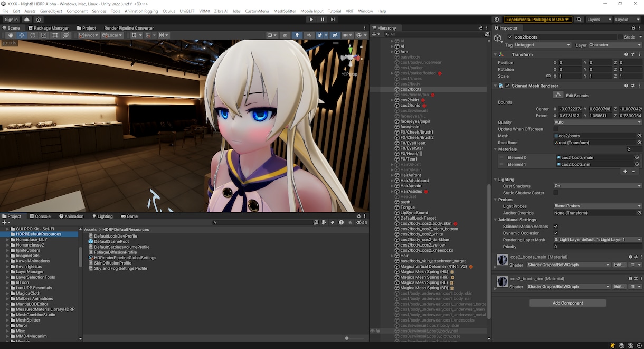
Task: Toggle Scene visibility hidden-objects icon
Action: point(335,35)
